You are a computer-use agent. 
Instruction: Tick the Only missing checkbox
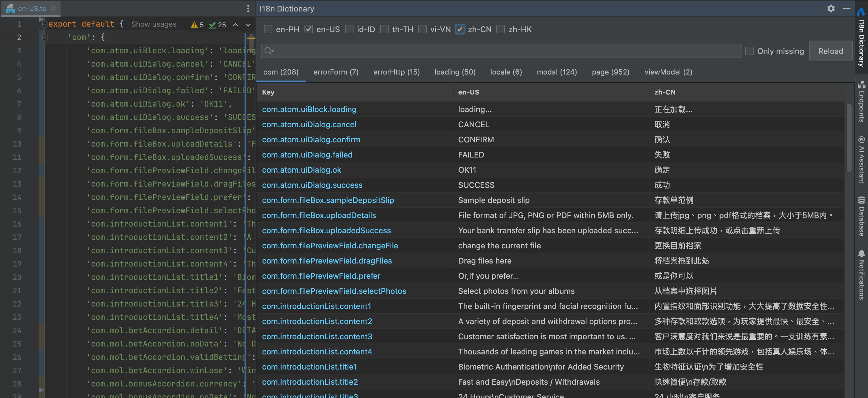click(749, 51)
